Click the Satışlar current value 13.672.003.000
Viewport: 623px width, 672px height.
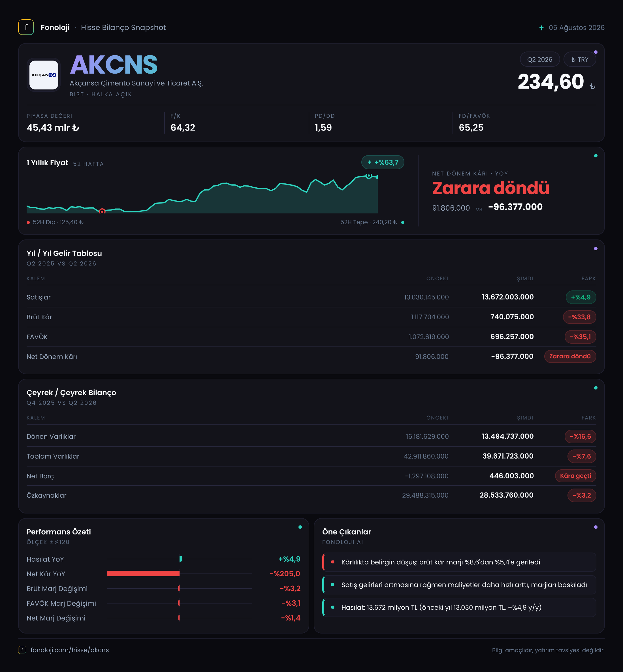[507, 297]
